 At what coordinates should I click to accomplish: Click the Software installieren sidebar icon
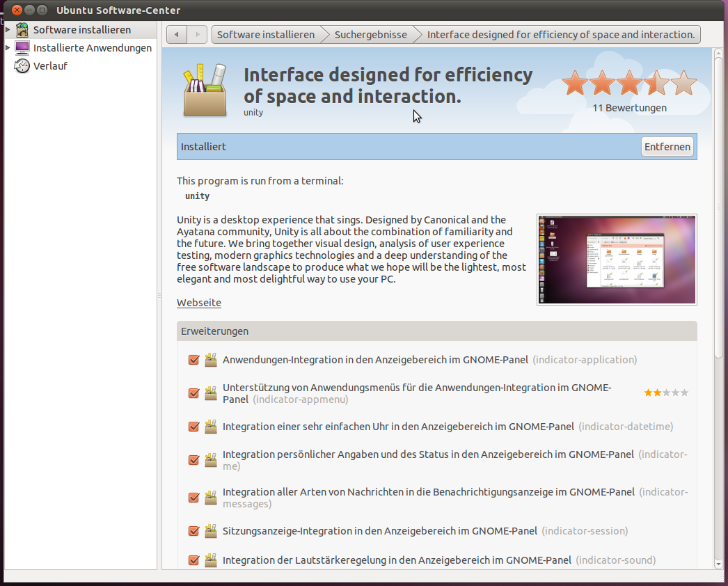pos(21,30)
